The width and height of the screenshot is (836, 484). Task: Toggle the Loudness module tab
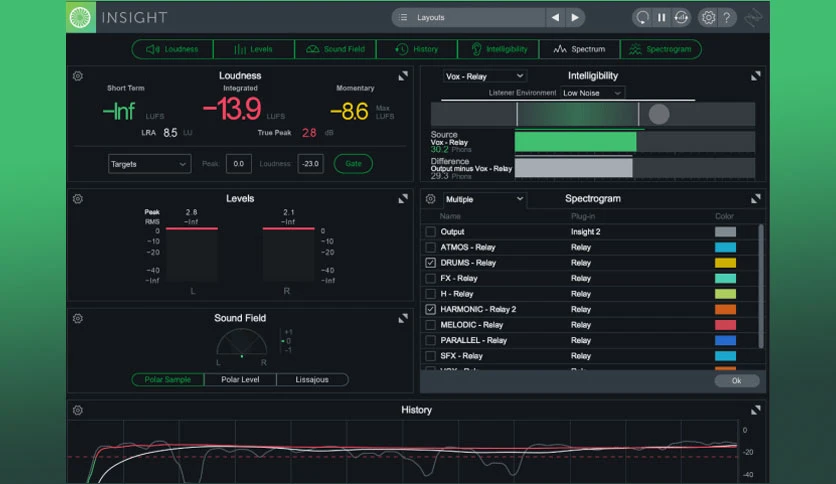point(172,49)
